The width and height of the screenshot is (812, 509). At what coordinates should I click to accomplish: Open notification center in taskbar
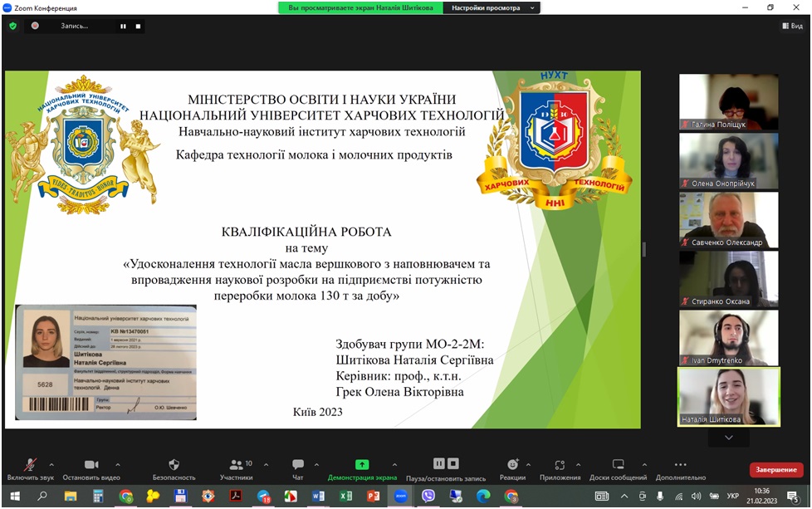(x=793, y=497)
